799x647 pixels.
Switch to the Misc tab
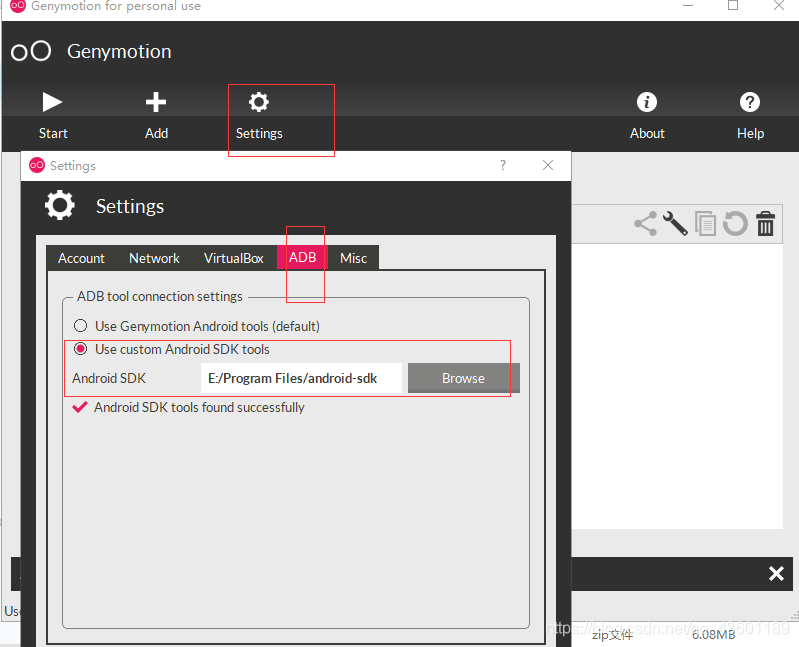pos(353,258)
